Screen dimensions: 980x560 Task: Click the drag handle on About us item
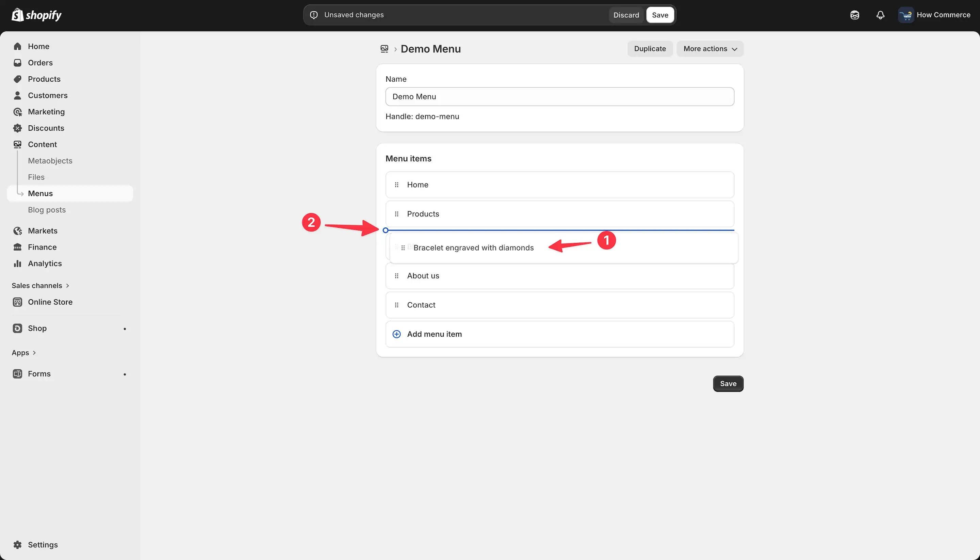tap(396, 276)
